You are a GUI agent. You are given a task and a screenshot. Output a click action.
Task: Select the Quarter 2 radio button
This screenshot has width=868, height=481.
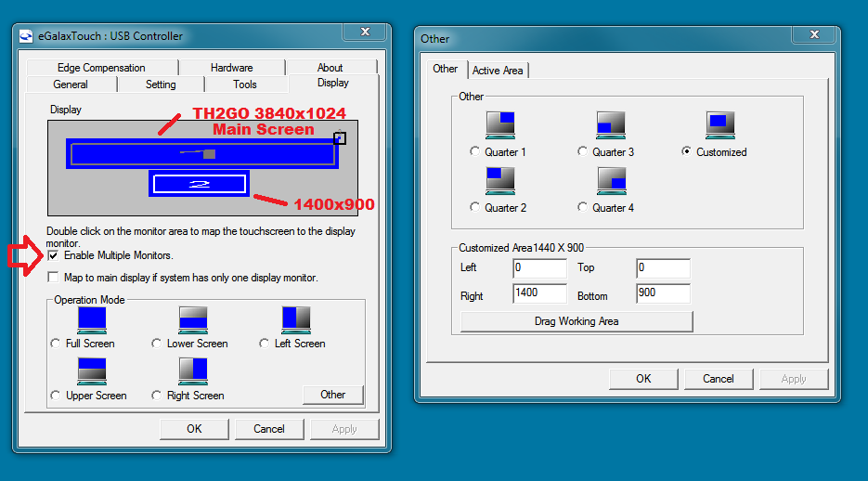pyautogui.click(x=476, y=208)
